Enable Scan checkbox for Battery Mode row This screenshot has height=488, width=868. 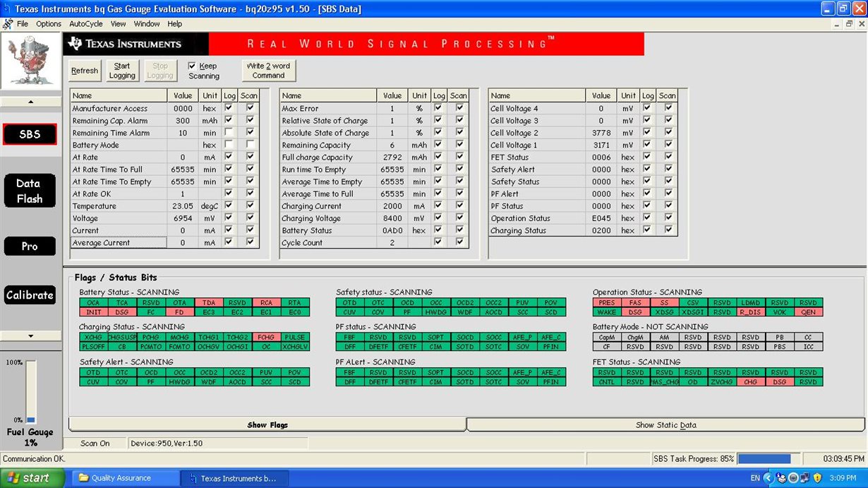coord(250,145)
